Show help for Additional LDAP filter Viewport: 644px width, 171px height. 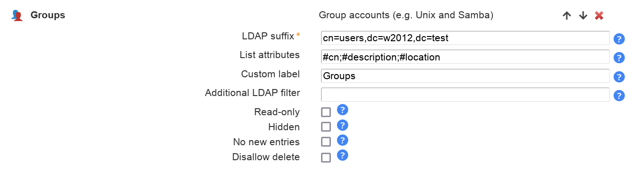coord(619,96)
